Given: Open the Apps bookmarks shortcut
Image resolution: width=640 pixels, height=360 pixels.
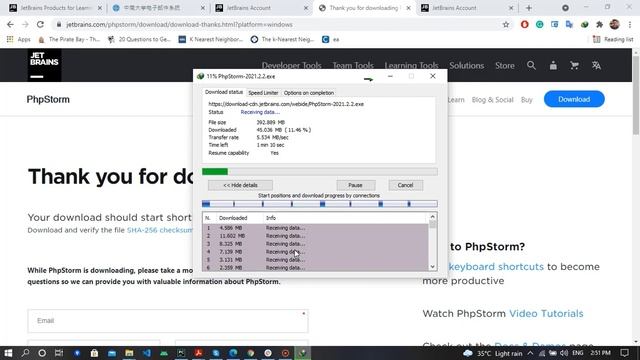Looking at the screenshot, I should point(19,40).
